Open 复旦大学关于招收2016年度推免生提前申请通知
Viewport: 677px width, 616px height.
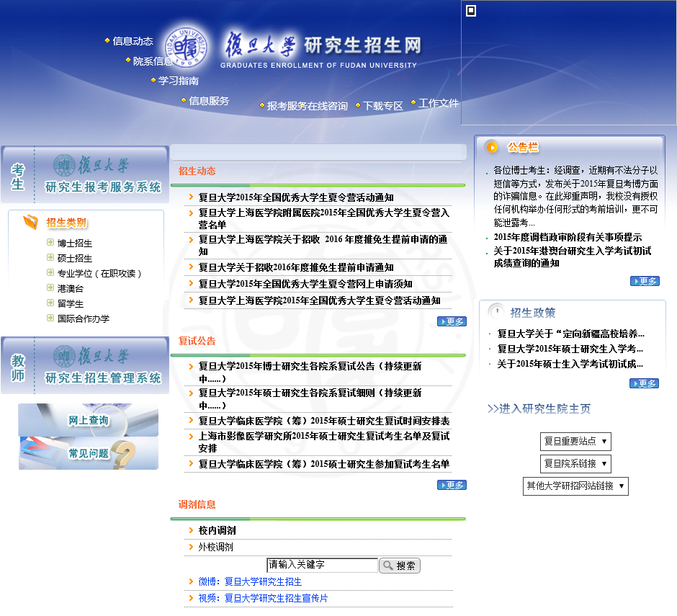(296, 267)
